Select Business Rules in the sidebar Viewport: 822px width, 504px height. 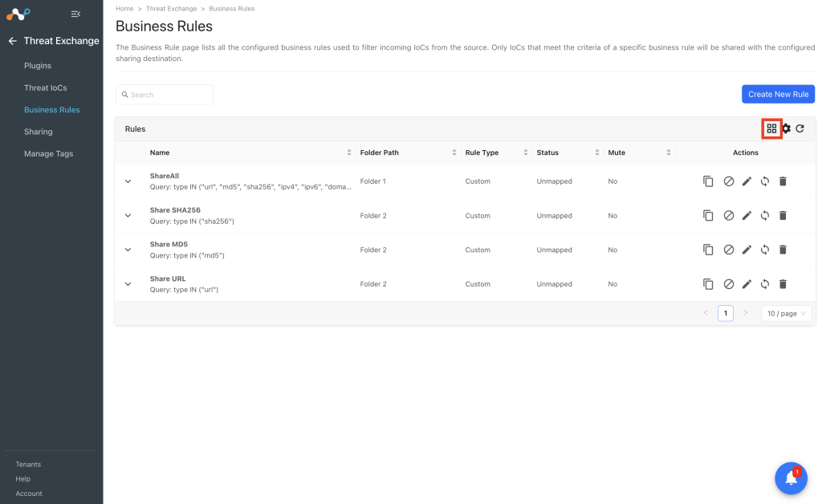pyautogui.click(x=52, y=109)
